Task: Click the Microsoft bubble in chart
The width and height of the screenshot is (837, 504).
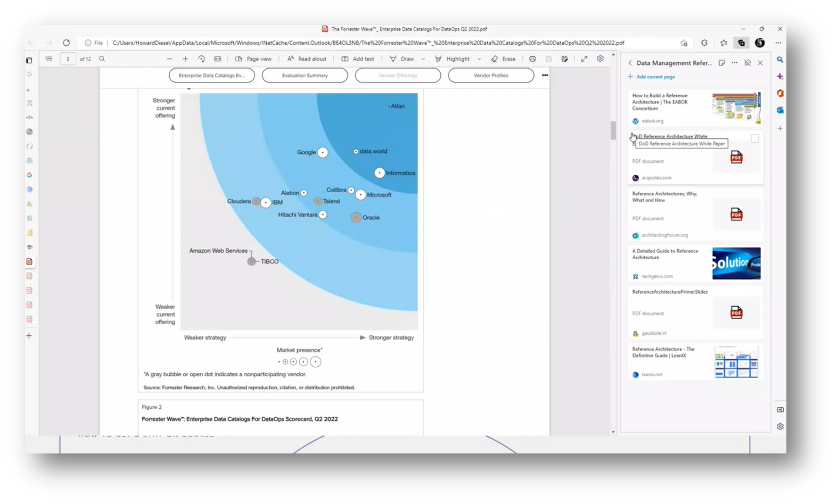Action: pyautogui.click(x=360, y=195)
